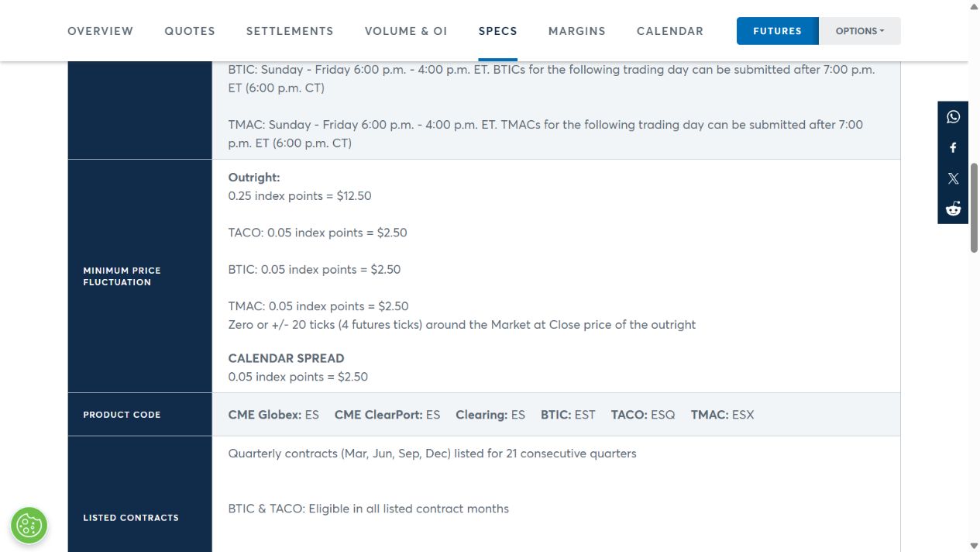This screenshot has height=552, width=980.
Task: Click 'CME ClearPort: ES' code
Action: [387, 415]
